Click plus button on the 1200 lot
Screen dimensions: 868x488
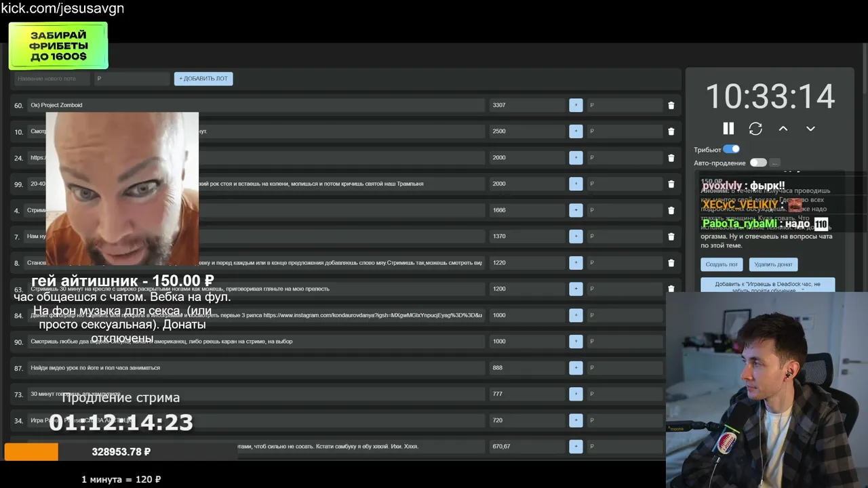576,289
